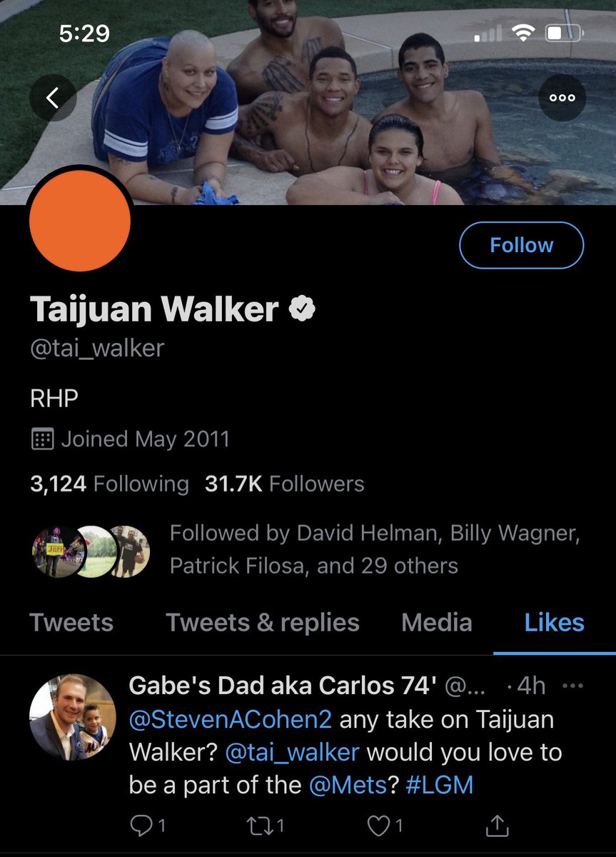Tap the calendar icon beside Joined May 2011
Image resolution: width=616 pixels, height=857 pixels.
click(x=43, y=438)
